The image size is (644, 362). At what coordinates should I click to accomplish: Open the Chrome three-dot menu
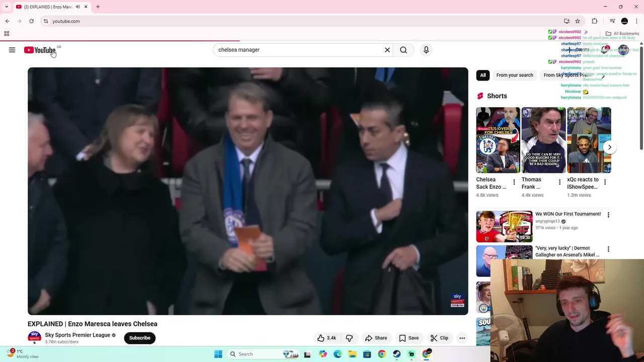[637, 21]
